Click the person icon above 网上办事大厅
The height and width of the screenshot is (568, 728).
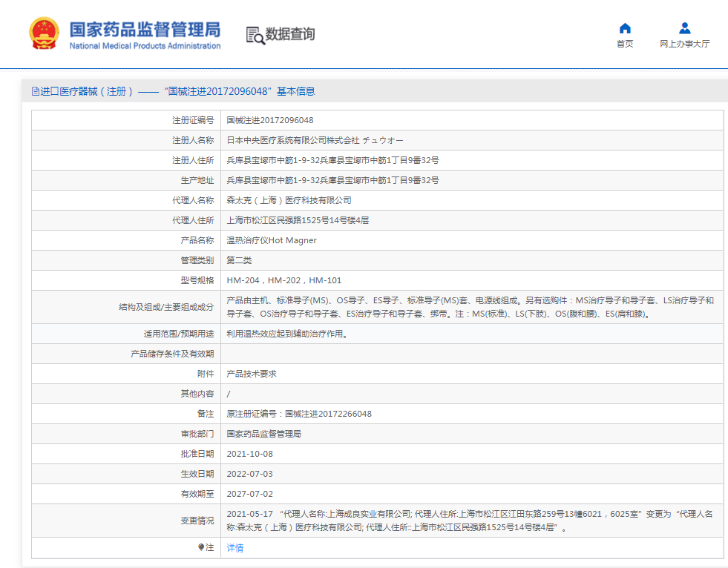[683, 28]
